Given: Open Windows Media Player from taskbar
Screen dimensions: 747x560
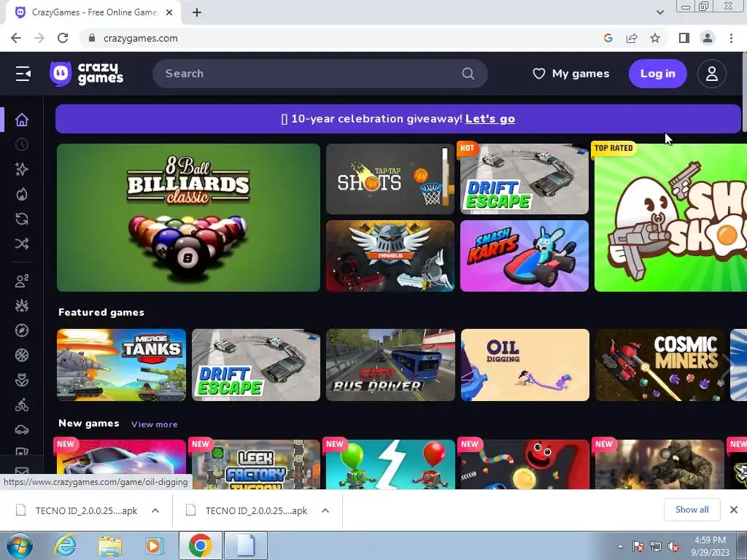Looking at the screenshot, I should [x=154, y=545].
